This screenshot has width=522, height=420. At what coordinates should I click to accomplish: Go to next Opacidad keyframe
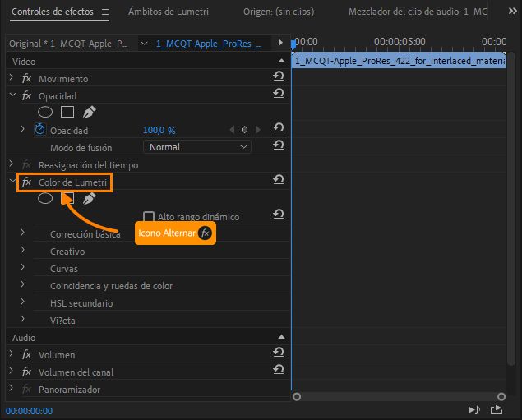tap(257, 130)
